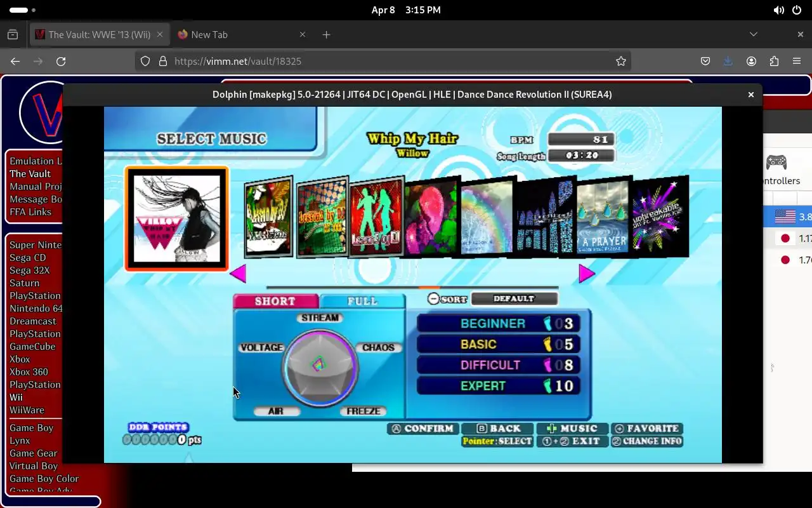Switch to the New Tab browser tab
Viewport: 812px width, 508px height.
pyautogui.click(x=241, y=34)
